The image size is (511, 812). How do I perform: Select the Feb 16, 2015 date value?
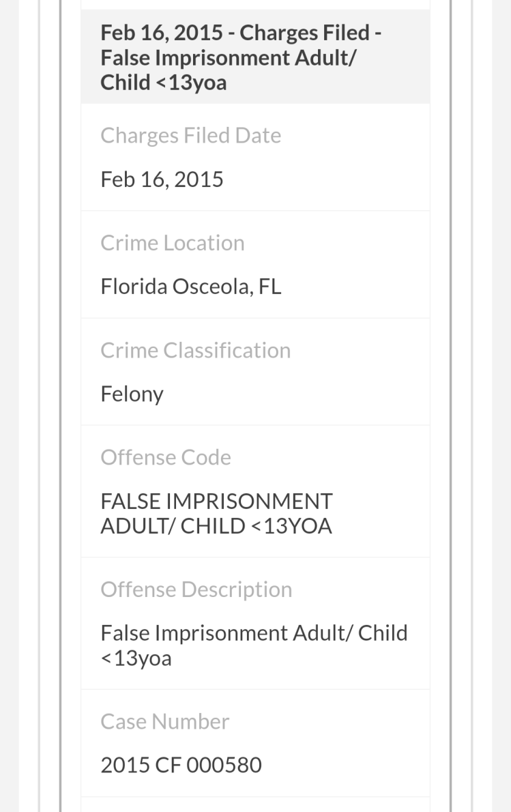coord(162,179)
